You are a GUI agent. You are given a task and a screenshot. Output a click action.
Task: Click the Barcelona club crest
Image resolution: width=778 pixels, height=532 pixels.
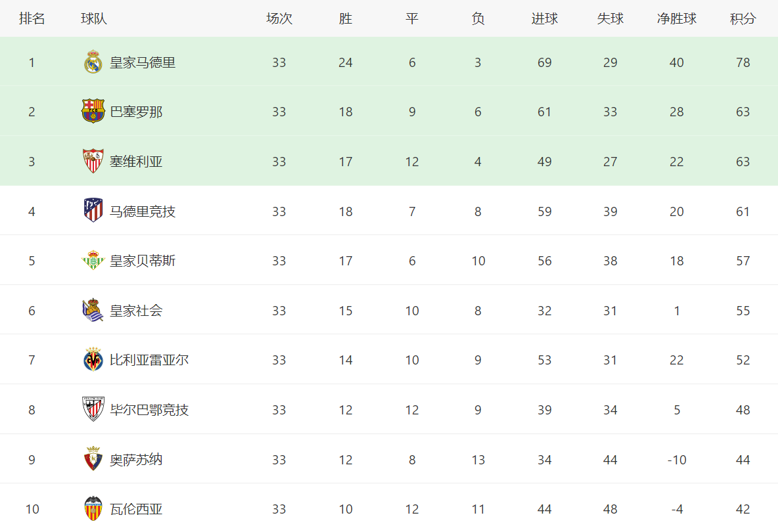point(93,111)
